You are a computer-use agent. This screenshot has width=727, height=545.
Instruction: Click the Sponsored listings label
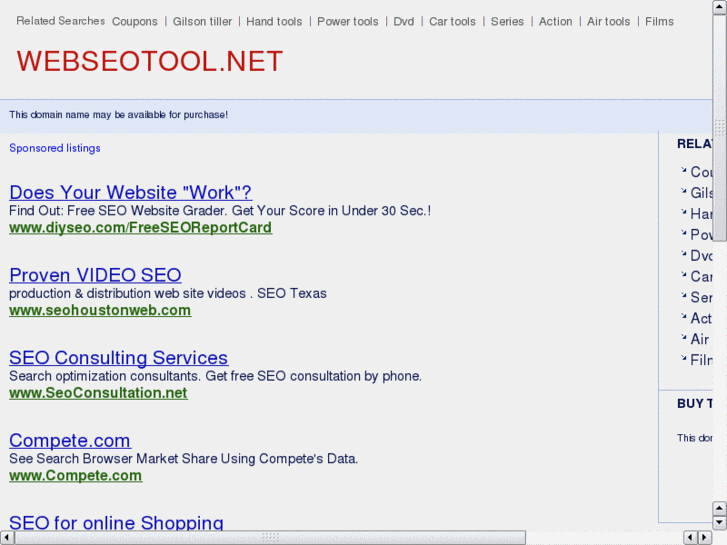55,148
